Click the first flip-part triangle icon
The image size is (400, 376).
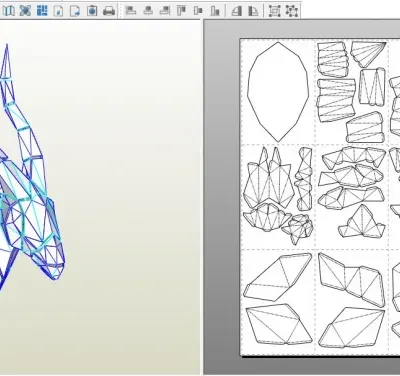(237, 11)
